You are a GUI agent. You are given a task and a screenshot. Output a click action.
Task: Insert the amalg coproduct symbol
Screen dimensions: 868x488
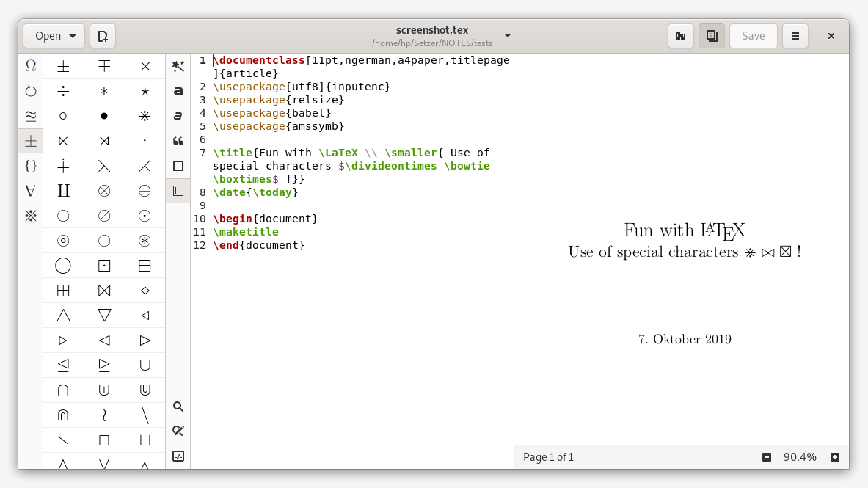coord(63,191)
